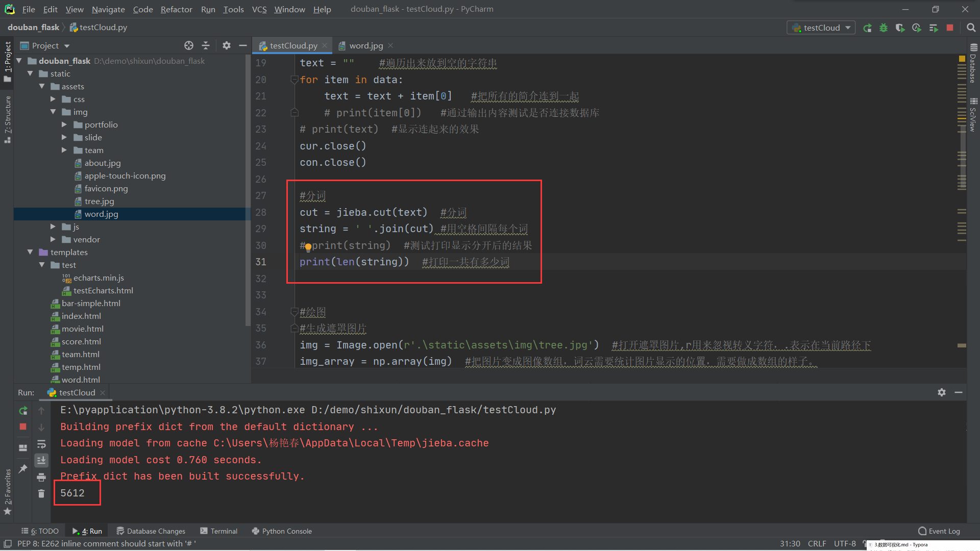
Task: Clear console output with trash icon
Action: click(x=41, y=493)
